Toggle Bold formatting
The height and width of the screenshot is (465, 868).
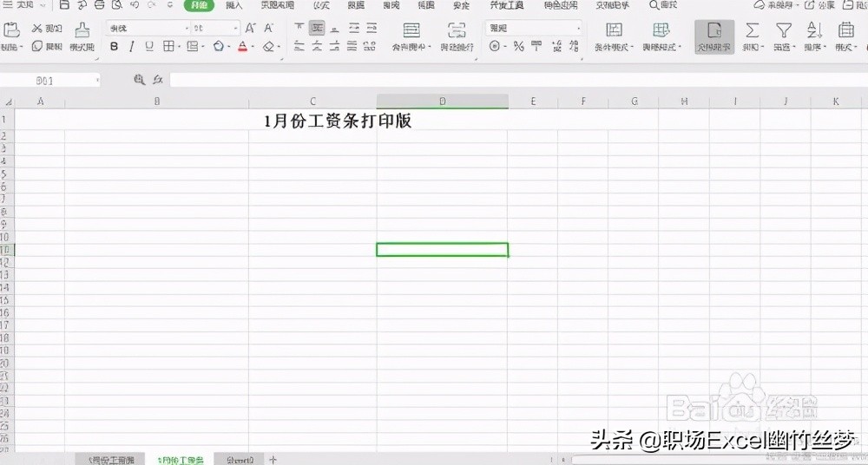point(114,47)
